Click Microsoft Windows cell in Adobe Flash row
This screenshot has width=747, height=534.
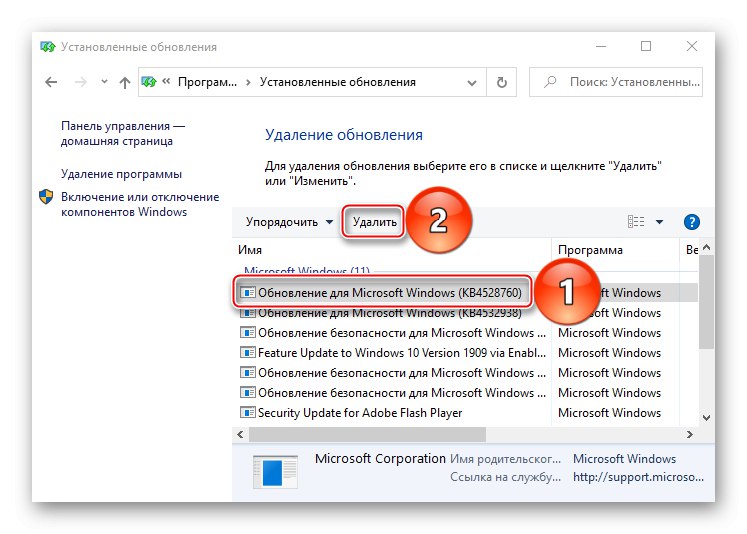click(609, 413)
